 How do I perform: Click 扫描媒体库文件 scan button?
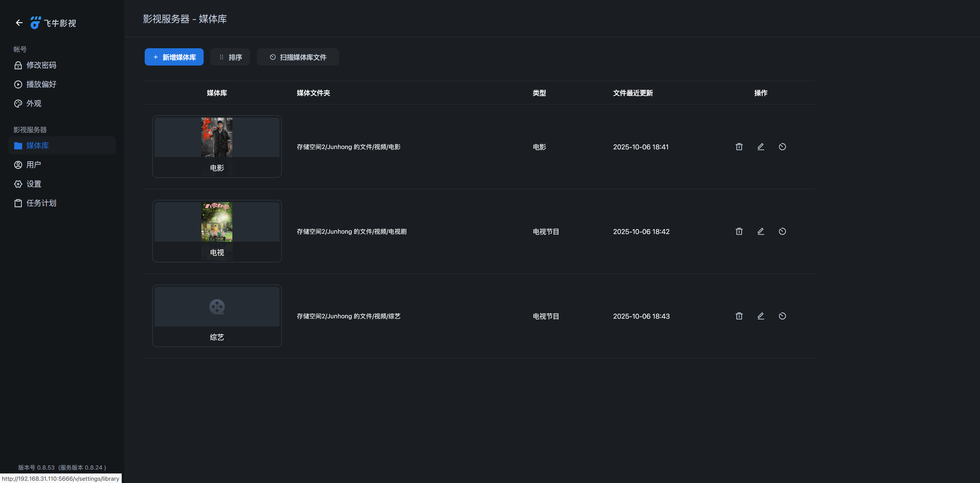297,57
